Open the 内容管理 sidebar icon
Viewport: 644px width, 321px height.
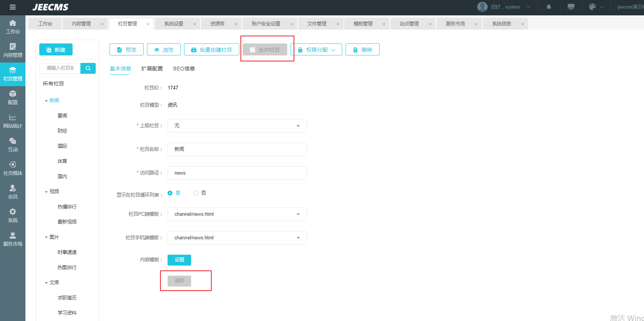(x=13, y=46)
